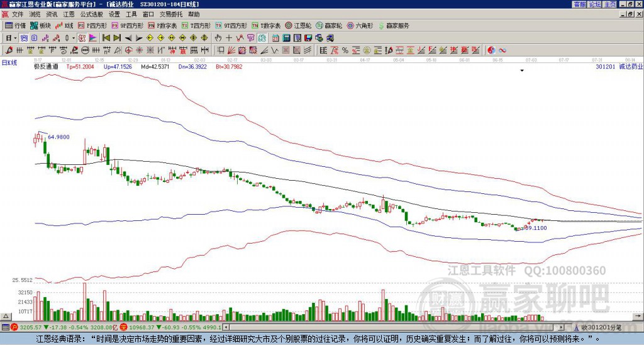Click stock name 301201 诚达药业
Image resolution: width=644 pixels, height=345 pixels.
pos(619,66)
